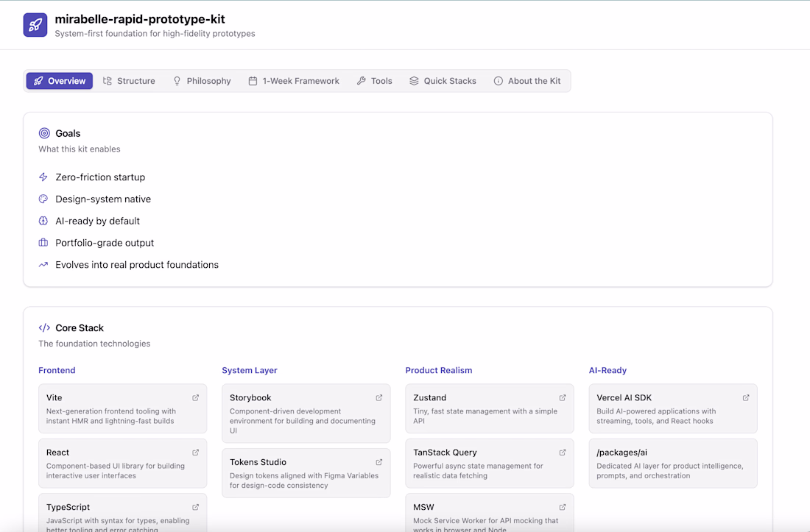Click the Goals target icon
This screenshot has height=532, width=810.
click(x=44, y=133)
